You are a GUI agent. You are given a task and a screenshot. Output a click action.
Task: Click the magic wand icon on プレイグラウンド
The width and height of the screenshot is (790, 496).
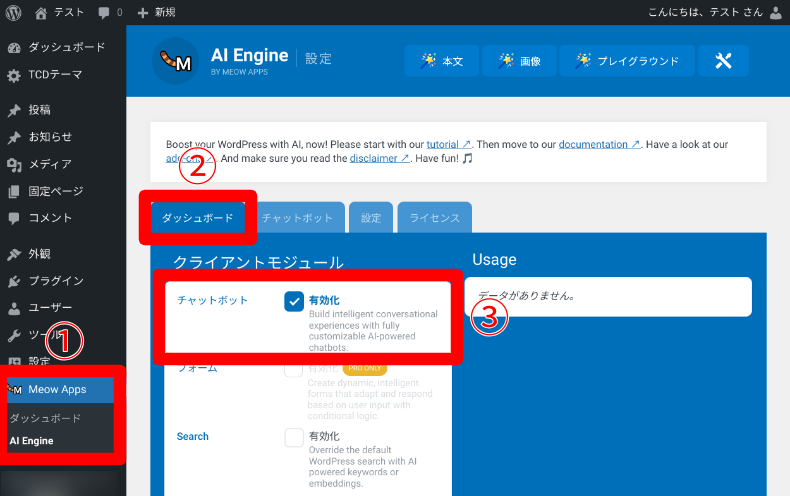point(583,61)
